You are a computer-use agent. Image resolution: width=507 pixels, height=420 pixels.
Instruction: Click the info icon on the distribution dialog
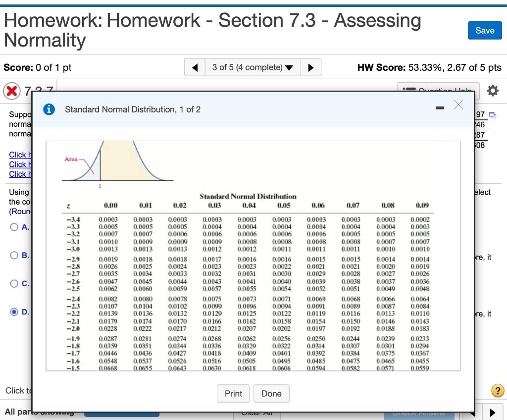point(49,109)
